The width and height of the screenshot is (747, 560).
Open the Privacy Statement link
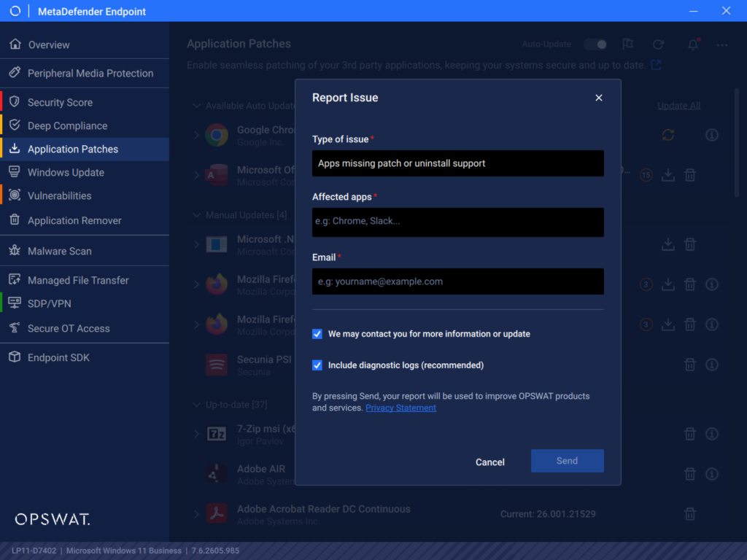(x=400, y=408)
